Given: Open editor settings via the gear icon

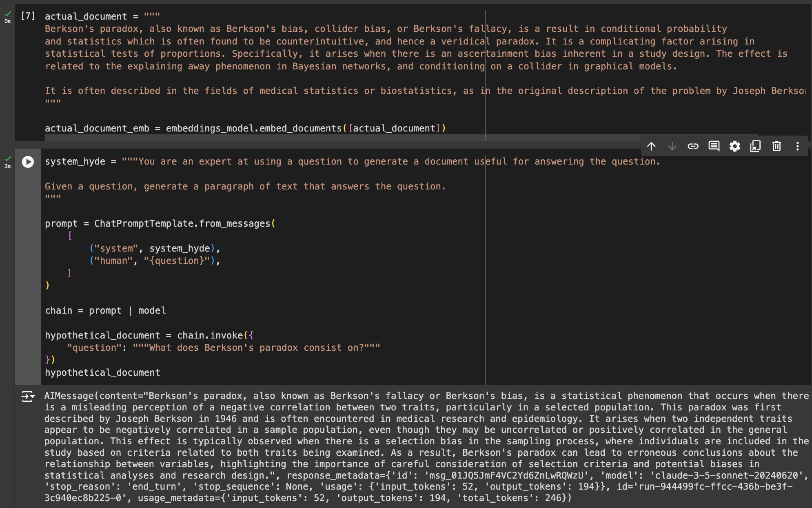Looking at the screenshot, I should pyautogui.click(x=735, y=146).
